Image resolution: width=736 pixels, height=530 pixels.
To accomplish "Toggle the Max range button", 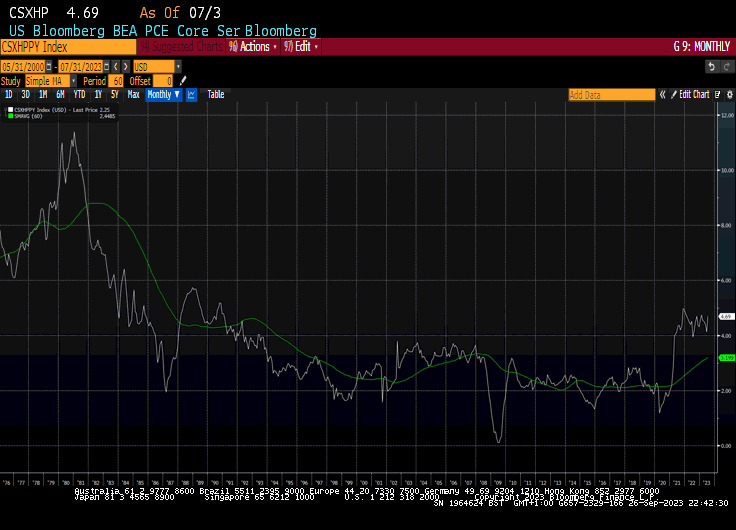I will pos(133,94).
